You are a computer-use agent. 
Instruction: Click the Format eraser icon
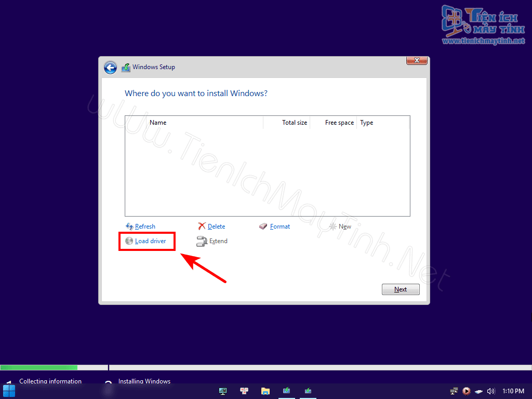[x=263, y=227]
